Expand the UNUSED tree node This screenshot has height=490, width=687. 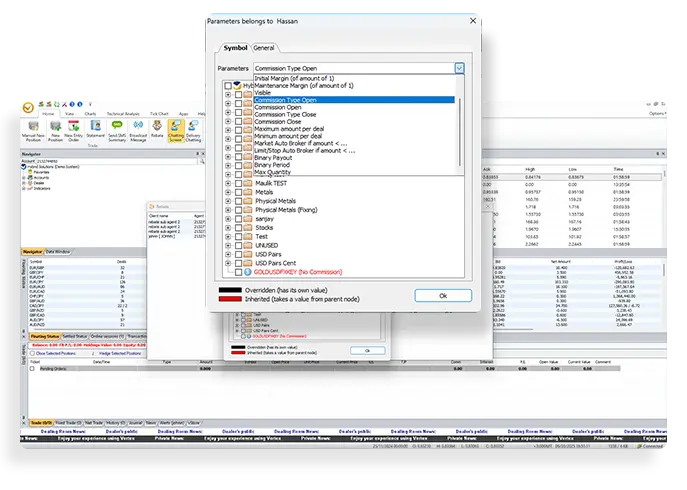[x=228, y=245]
